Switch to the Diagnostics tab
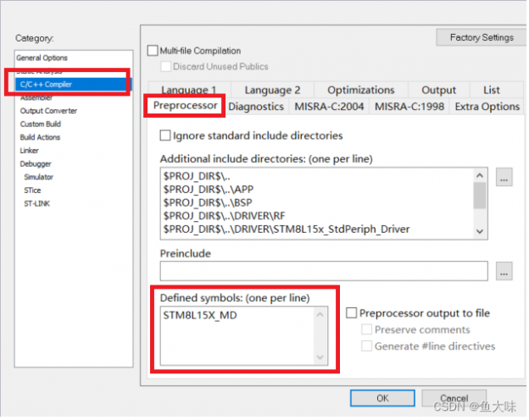This screenshot has width=529, height=420. click(256, 107)
